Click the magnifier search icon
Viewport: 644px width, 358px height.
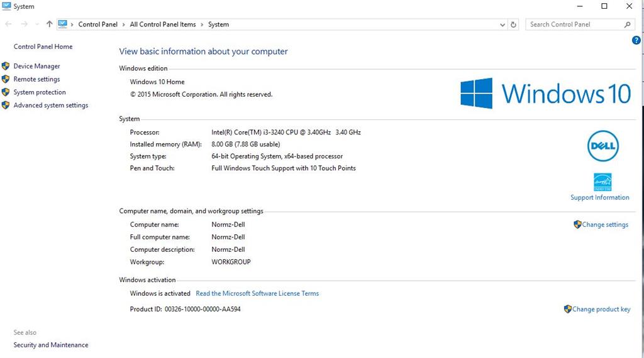[x=627, y=24]
